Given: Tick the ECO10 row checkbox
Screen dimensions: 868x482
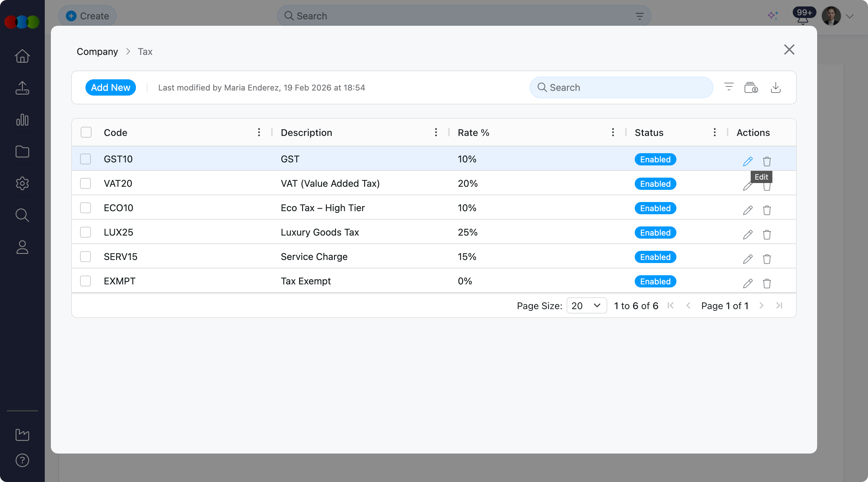Looking at the screenshot, I should point(85,208).
